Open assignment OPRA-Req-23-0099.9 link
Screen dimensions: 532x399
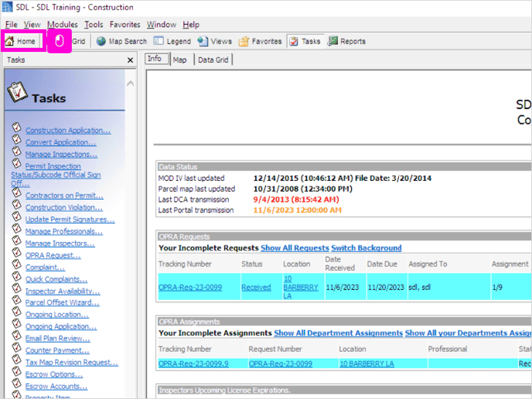click(193, 363)
